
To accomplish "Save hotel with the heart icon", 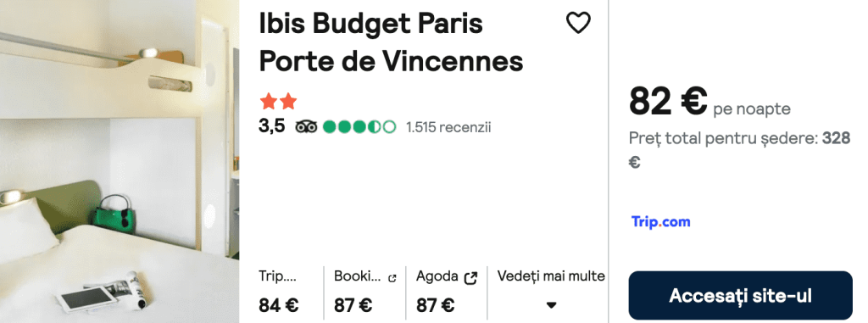I will 578,23.
